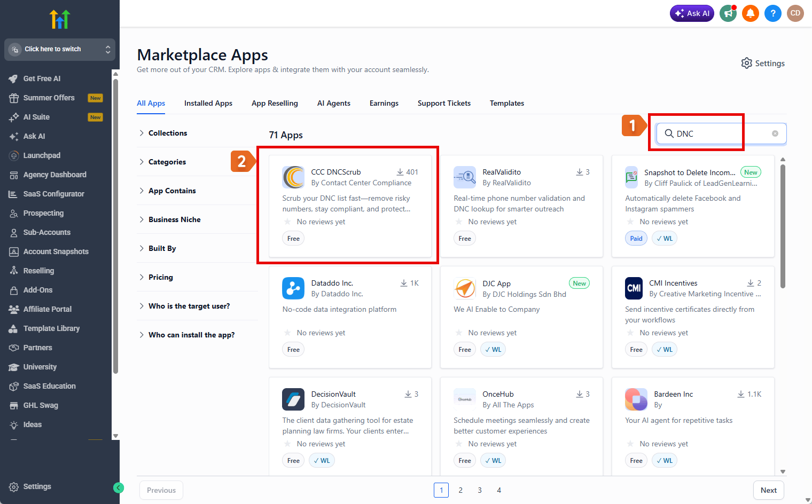
Task: Click the CMI Incentives app logo
Action: click(x=634, y=288)
